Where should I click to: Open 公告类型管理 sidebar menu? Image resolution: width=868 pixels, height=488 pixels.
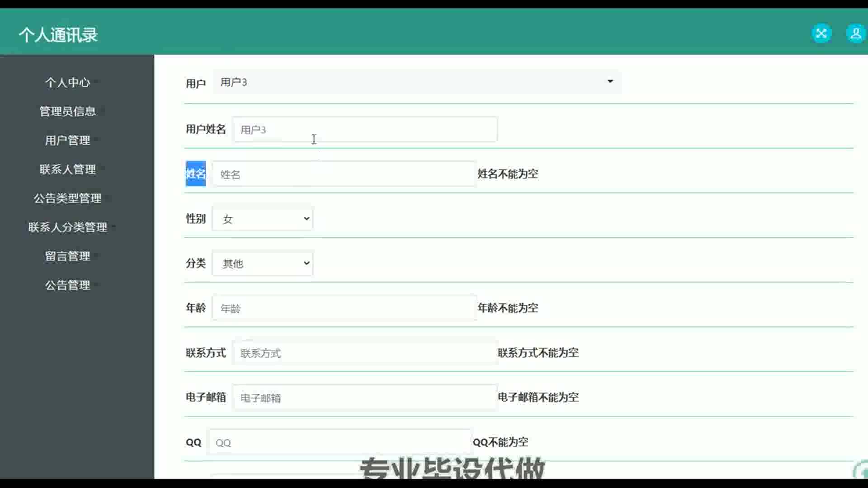tap(68, 198)
